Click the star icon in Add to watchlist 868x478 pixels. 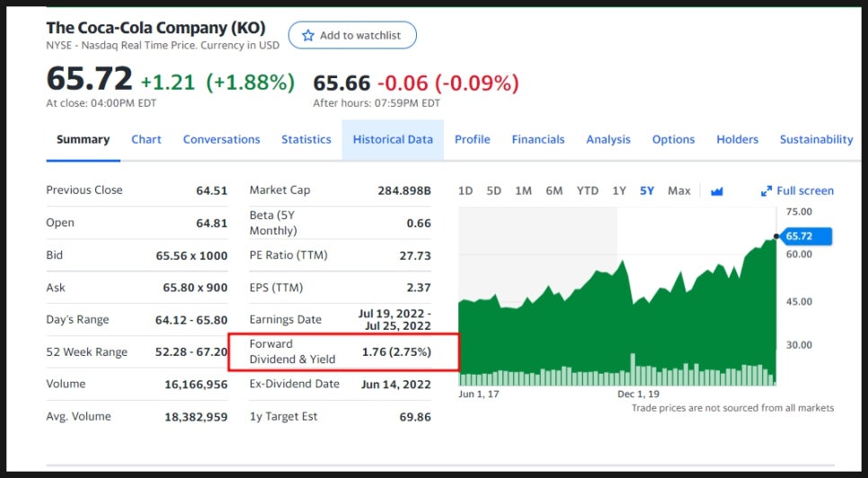[x=308, y=35]
